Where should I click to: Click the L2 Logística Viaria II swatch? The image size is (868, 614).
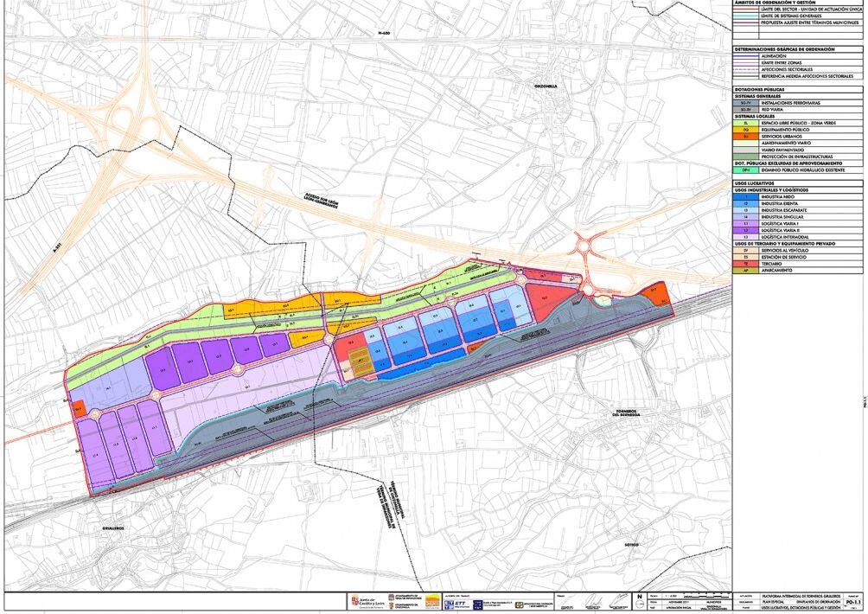point(744,230)
